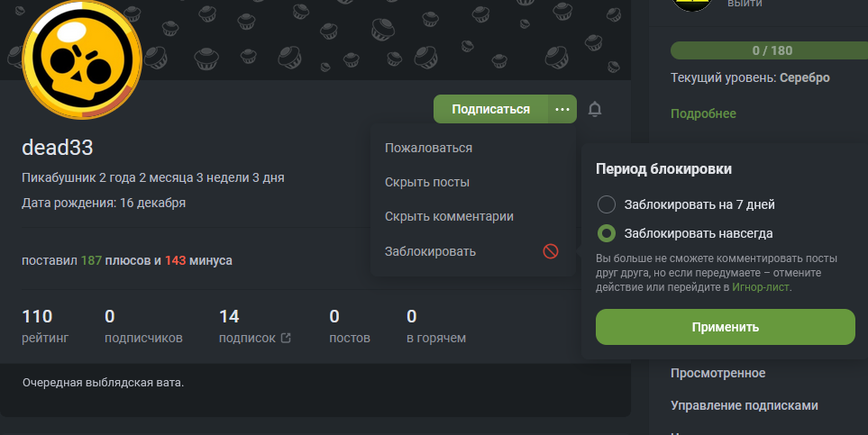The height and width of the screenshot is (435, 868).
Task: Open the three-dots profile options menu
Action: point(562,109)
